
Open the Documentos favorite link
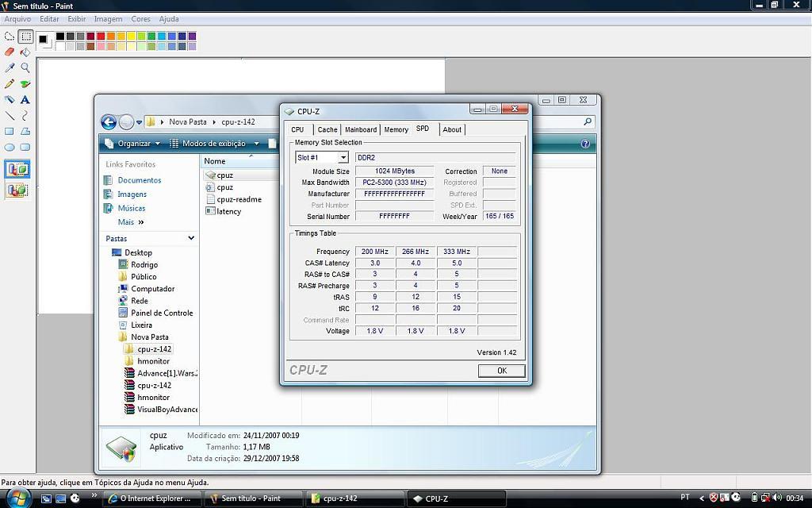[x=132, y=180]
